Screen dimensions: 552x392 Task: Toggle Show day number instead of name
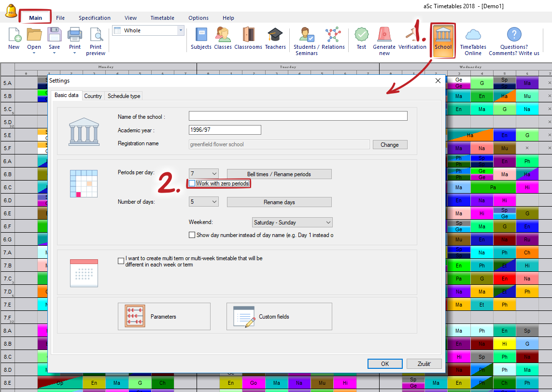192,235
